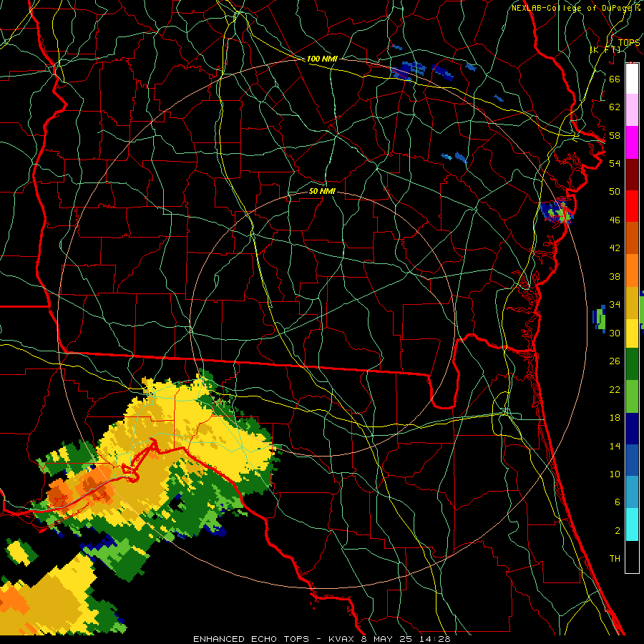Select the legend value '54'

(615, 163)
